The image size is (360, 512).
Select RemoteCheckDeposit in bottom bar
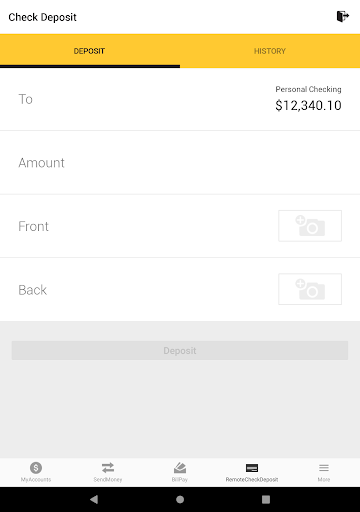(252, 472)
